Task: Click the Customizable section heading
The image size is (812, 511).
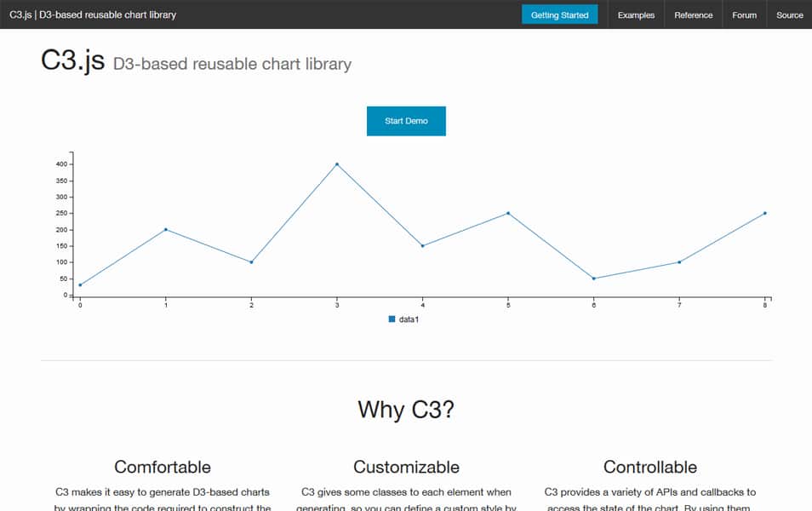Action: click(x=406, y=467)
